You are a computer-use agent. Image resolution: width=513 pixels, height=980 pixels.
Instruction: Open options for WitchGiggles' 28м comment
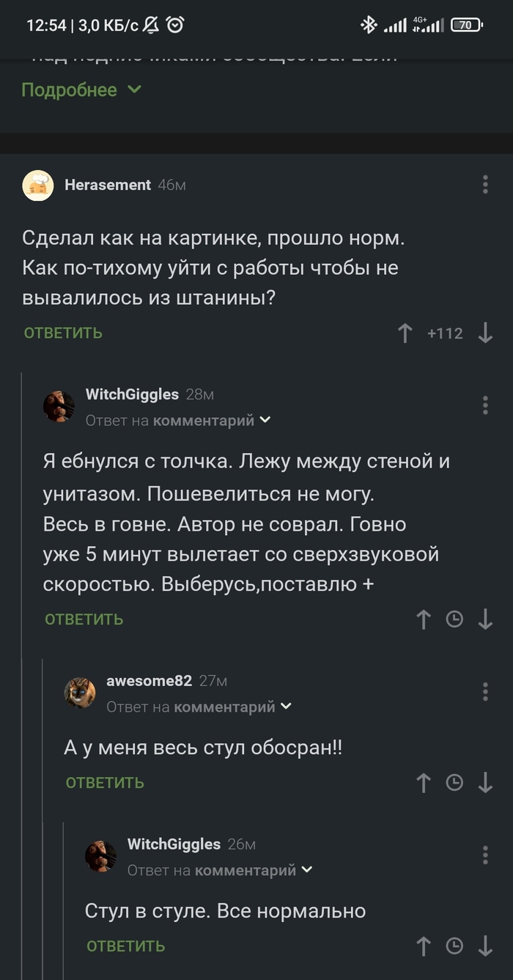(485, 405)
